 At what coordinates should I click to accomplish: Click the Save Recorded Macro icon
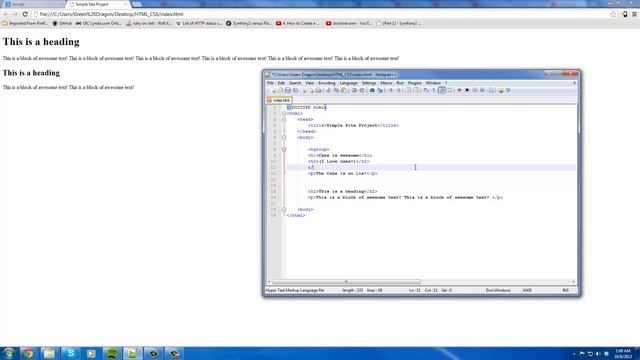[x=491, y=90]
